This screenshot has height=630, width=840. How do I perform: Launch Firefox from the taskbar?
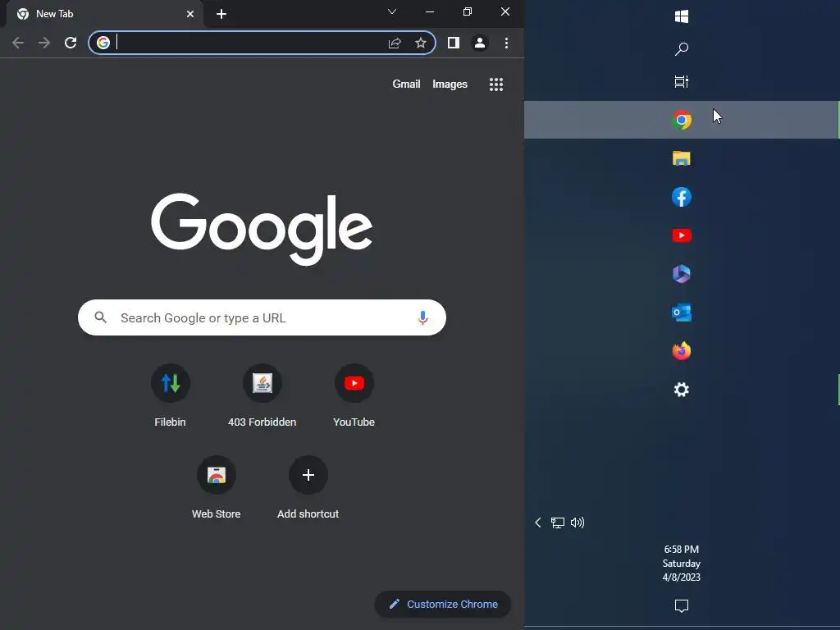point(682,351)
